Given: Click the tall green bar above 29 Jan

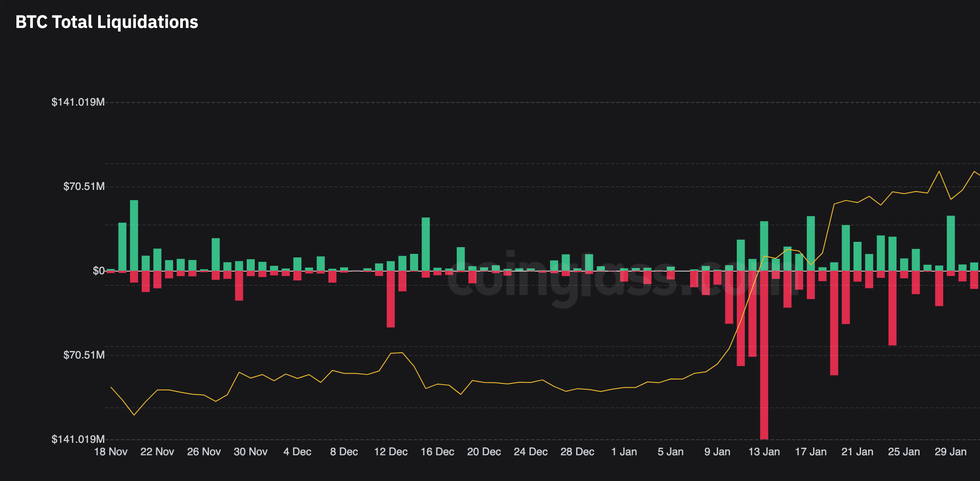Looking at the screenshot, I should [x=951, y=243].
